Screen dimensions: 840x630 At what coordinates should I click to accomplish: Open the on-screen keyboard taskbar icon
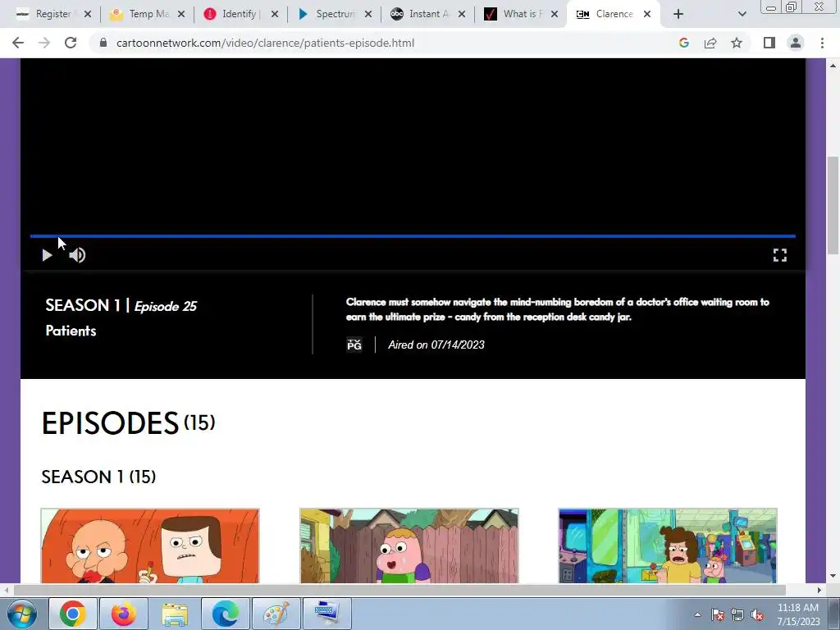click(x=327, y=614)
